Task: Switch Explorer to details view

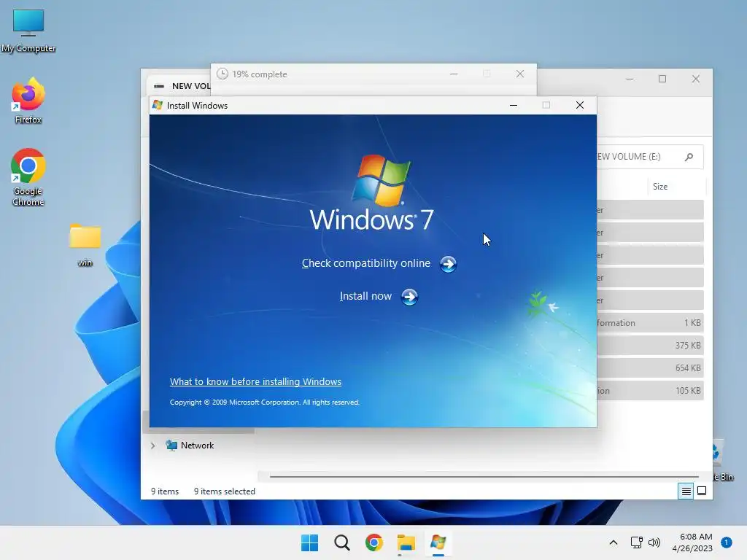Action: pos(686,491)
